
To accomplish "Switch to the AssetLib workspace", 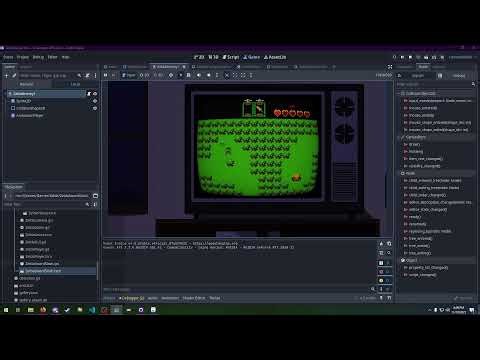I will [275, 57].
